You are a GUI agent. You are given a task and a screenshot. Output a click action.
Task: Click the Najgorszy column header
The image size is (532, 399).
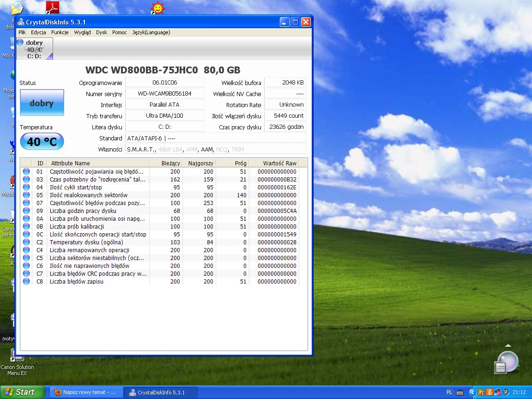pos(199,163)
